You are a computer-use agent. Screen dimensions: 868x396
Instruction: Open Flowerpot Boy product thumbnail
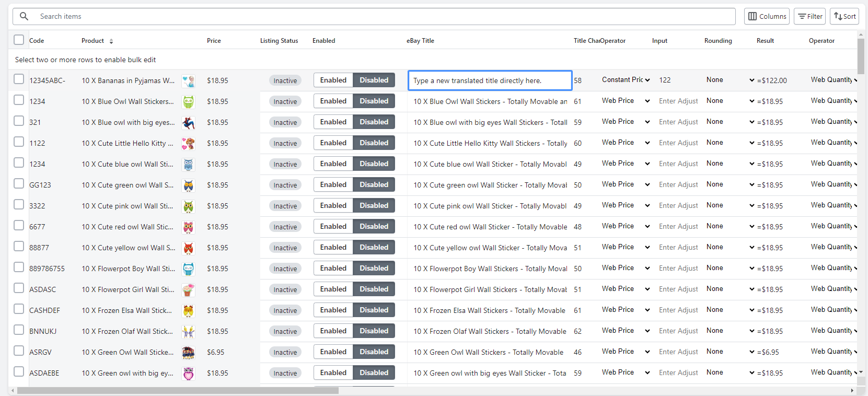(188, 269)
